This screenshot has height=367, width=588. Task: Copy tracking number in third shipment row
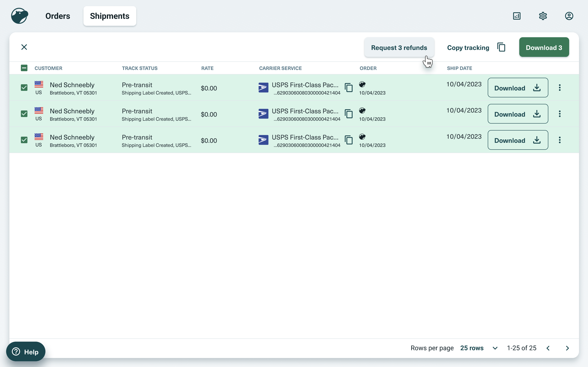(349, 140)
